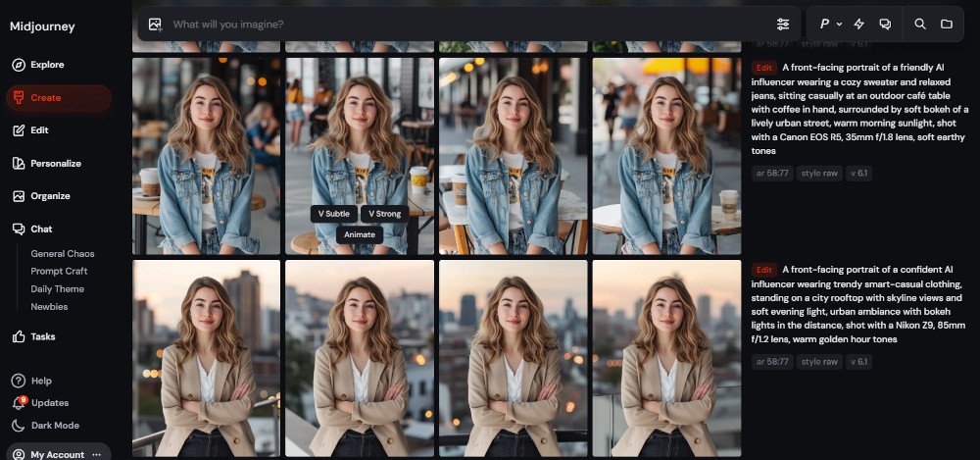Click the Animate button on café image
The width and height of the screenshot is (980, 460).
[359, 234]
